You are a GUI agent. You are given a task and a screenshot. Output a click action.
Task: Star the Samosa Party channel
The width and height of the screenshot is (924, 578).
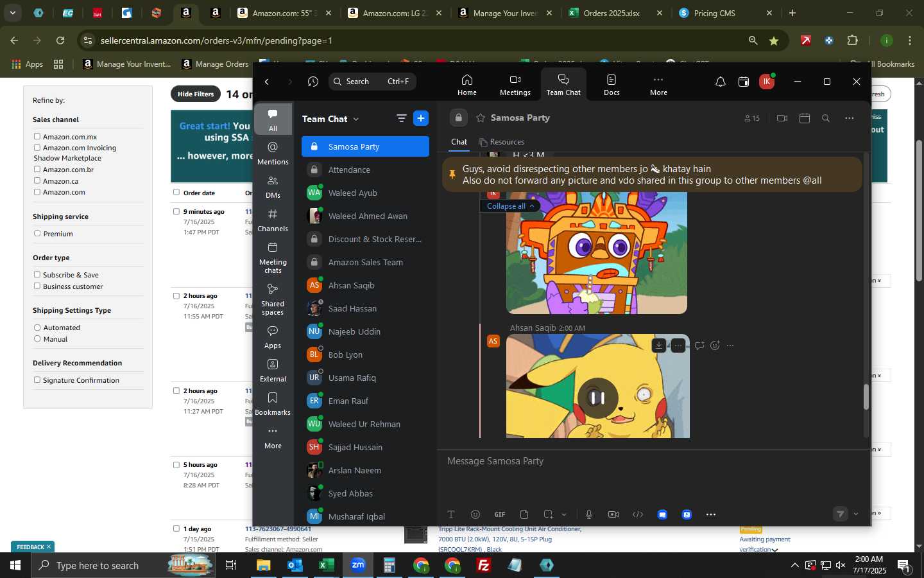[481, 118]
